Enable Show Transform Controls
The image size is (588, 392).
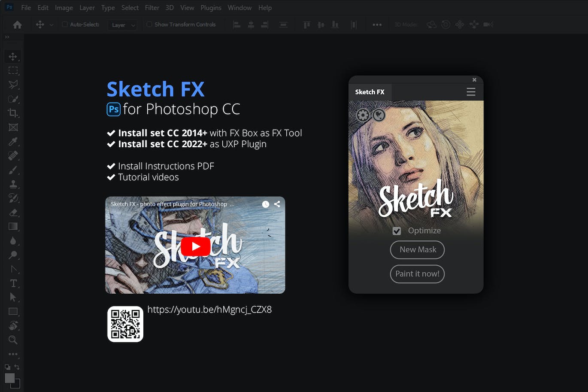[149, 24]
